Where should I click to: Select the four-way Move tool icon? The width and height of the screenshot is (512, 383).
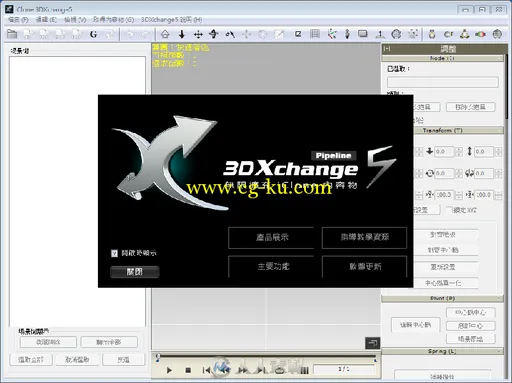click(x=198, y=34)
